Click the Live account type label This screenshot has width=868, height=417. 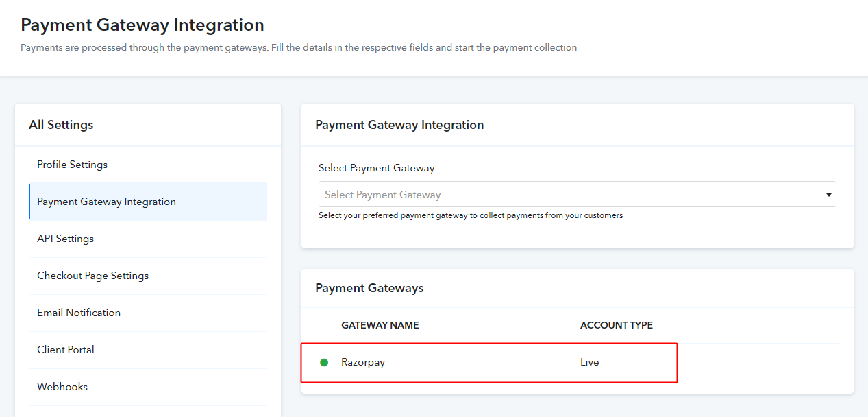589,362
